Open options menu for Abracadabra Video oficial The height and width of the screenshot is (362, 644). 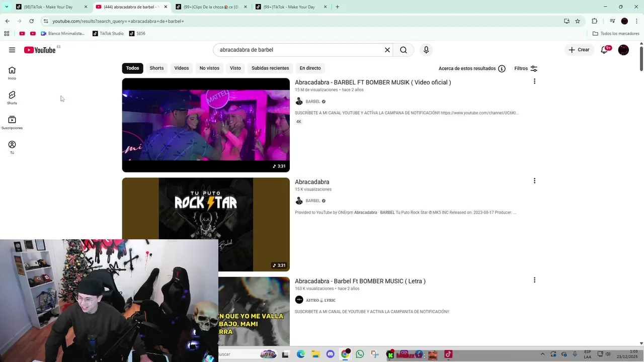[534, 81]
